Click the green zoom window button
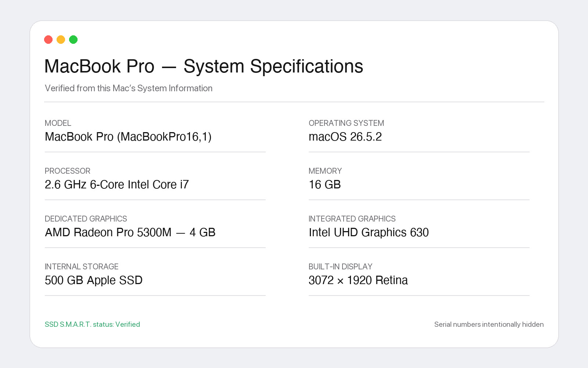 pos(73,39)
